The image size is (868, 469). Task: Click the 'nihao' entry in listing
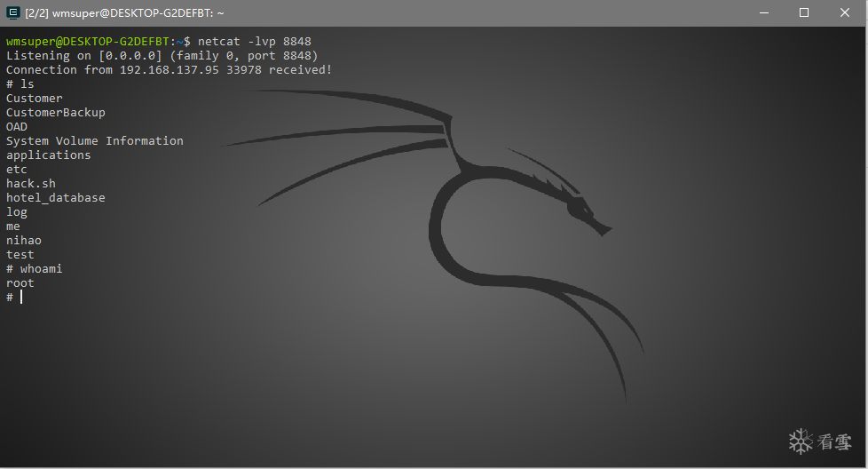pyautogui.click(x=24, y=241)
